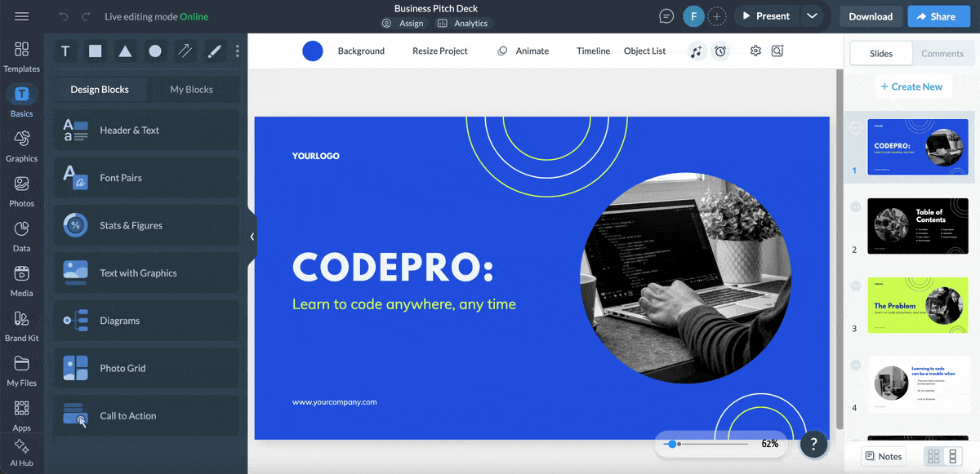Open more tools three-dot menu
This screenshot has width=980, height=474.
238,51
